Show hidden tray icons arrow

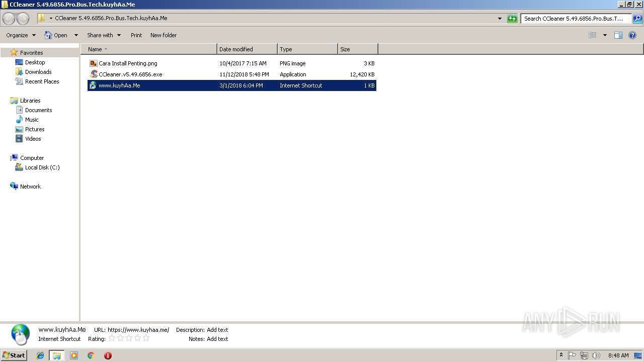point(561,355)
